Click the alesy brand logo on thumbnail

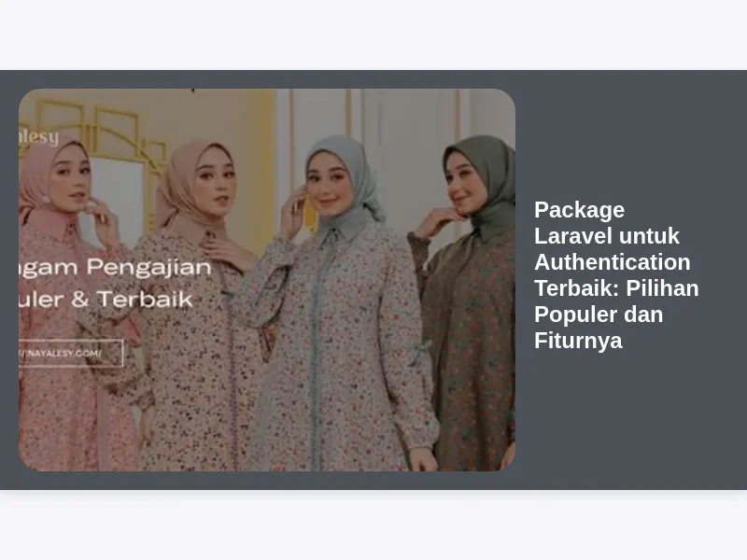38,137
